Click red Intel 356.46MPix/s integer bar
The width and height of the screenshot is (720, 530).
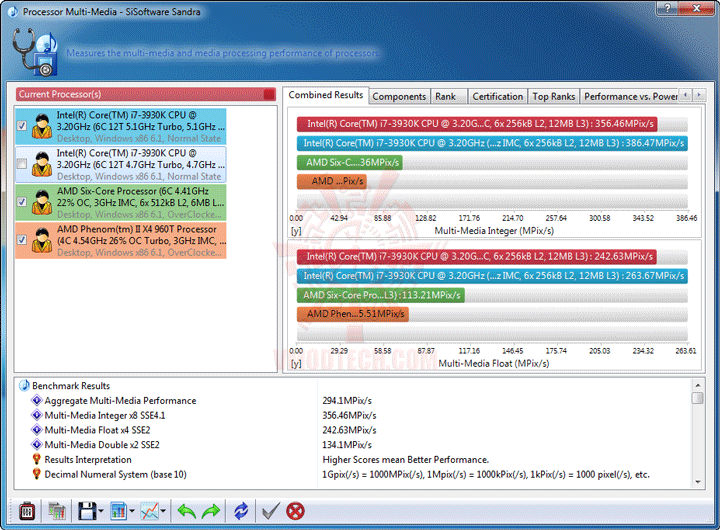click(477, 124)
